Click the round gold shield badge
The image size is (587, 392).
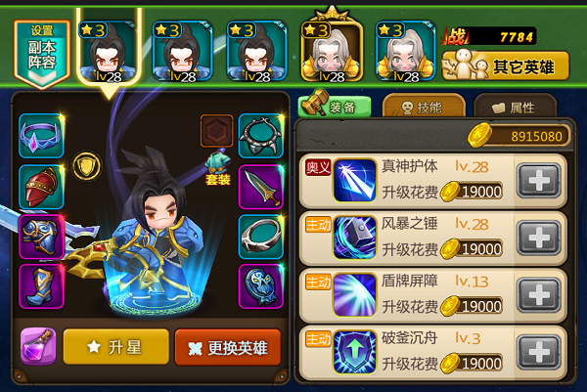tap(86, 166)
